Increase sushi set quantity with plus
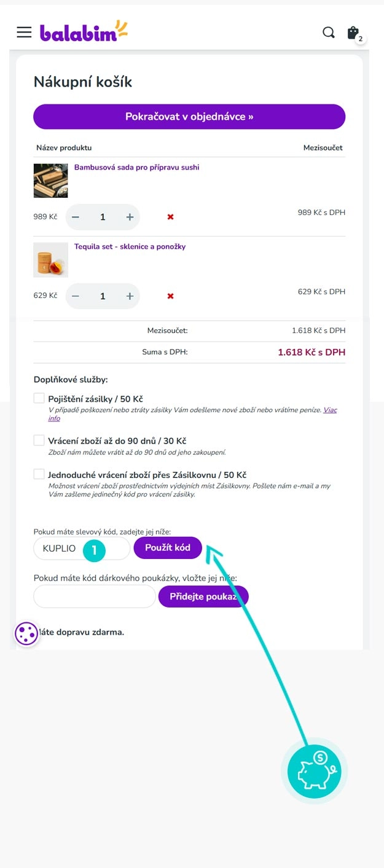Screen dimensions: 384x868 (130, 217)
